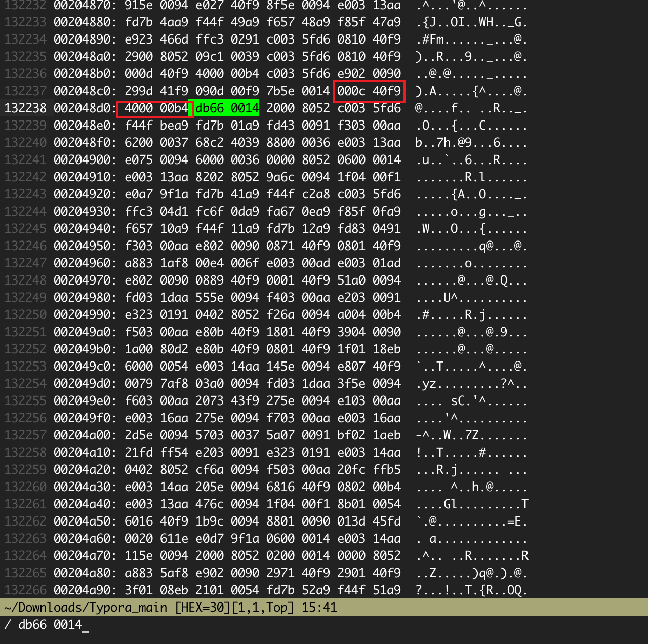Select red-boxed bytes 4000 00b4 on line 132238
Viewport: 648px width, 644px height.
[x=155, y=108]
